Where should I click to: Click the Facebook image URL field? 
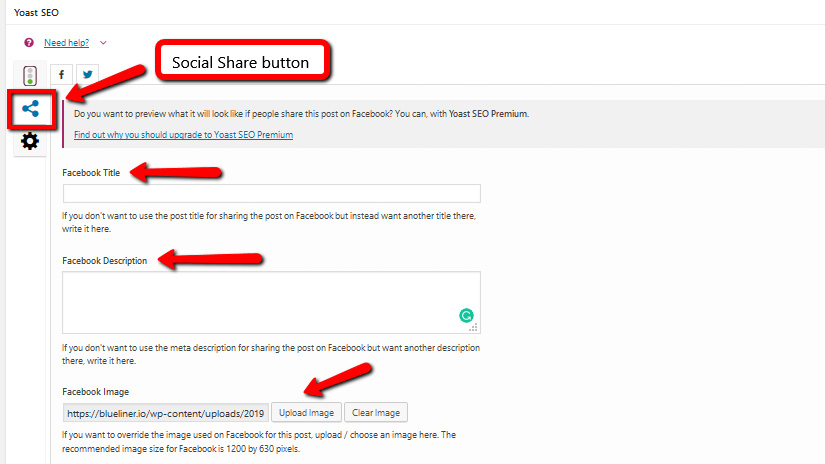tap(166, 413)
